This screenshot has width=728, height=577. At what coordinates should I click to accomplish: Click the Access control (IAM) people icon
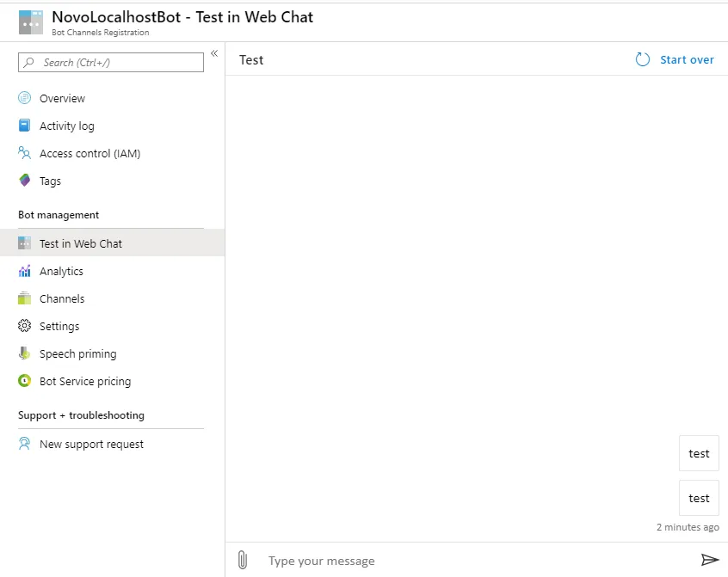(x=24, y=153)
